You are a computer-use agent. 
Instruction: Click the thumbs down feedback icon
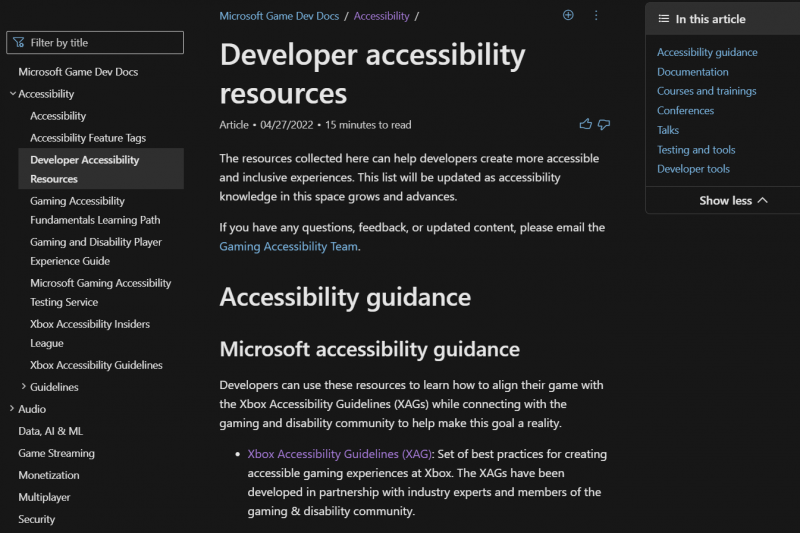(x=604, y=124)
